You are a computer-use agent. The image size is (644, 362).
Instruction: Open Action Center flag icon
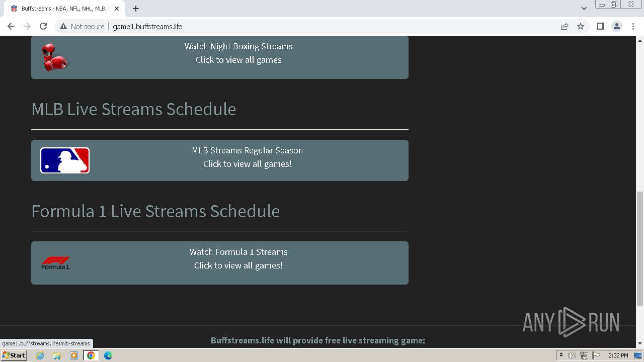[596, 355]
